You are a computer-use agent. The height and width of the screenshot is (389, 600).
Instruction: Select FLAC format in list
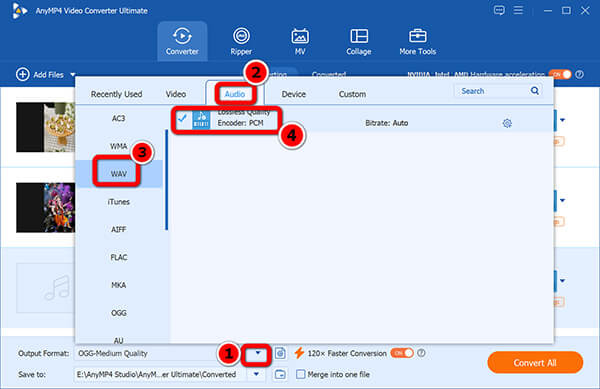click(119, 257)
